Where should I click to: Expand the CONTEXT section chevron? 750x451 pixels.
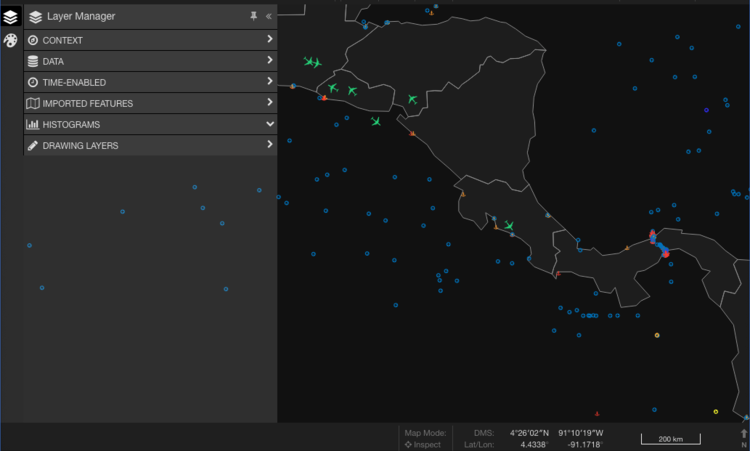click(270, 39)
